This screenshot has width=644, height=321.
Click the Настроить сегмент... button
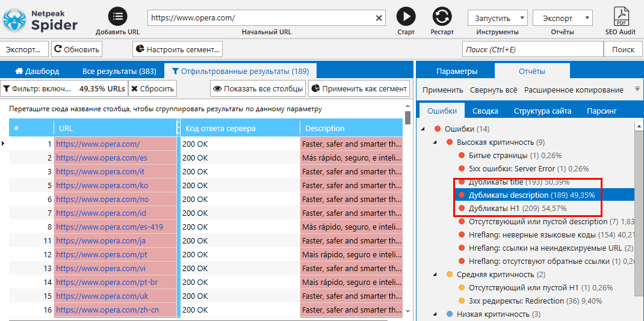tap(178, 49)
